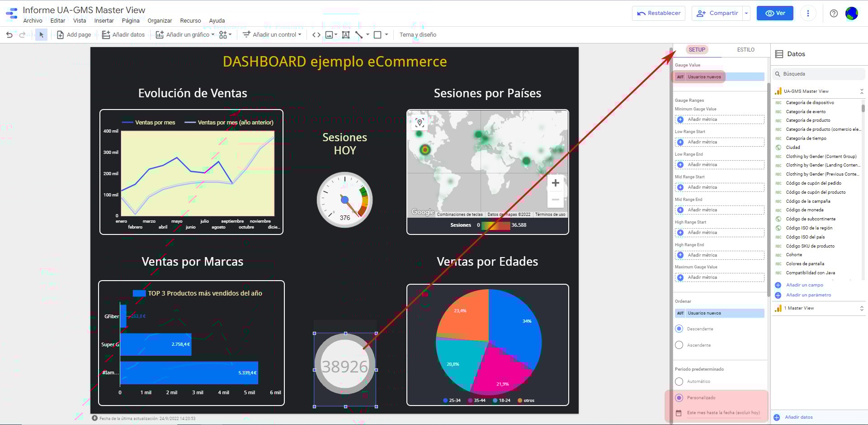Click Añadir un parámetro link

808,295
